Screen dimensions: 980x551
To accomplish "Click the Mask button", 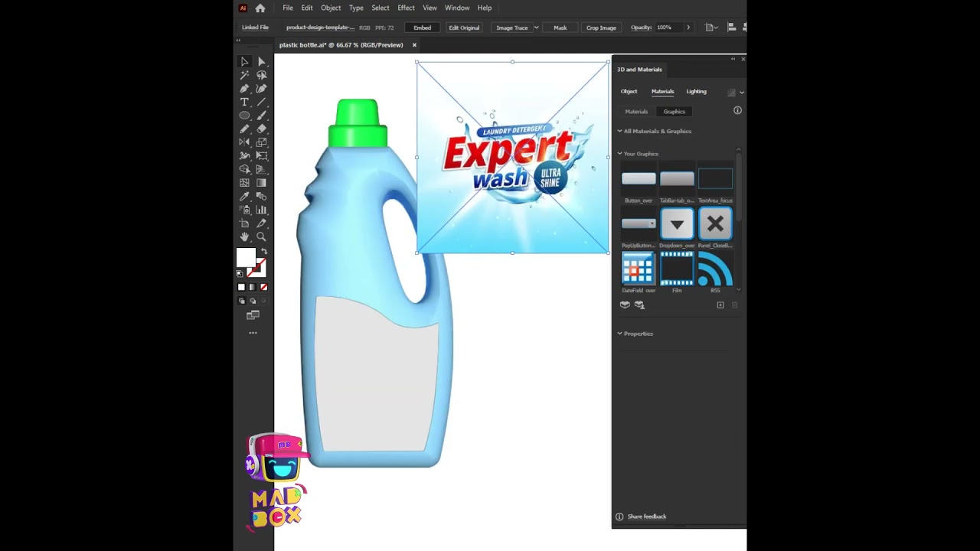I will point(560,28).
